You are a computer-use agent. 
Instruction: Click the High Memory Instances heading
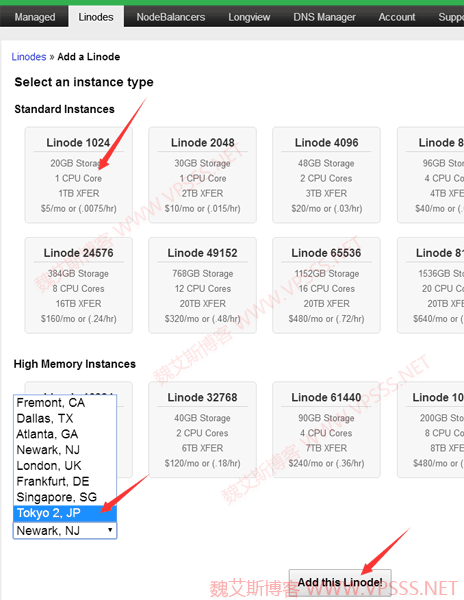[x=75, y=364]
